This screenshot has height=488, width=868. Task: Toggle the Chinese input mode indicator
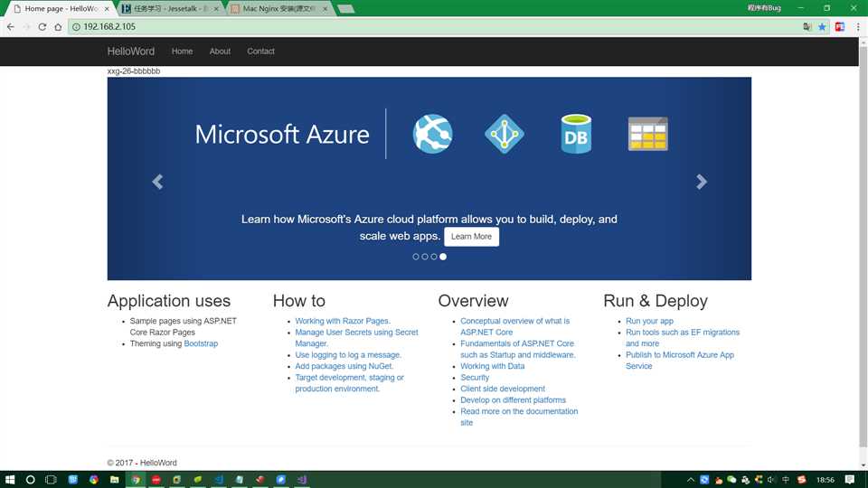(786, 480)
